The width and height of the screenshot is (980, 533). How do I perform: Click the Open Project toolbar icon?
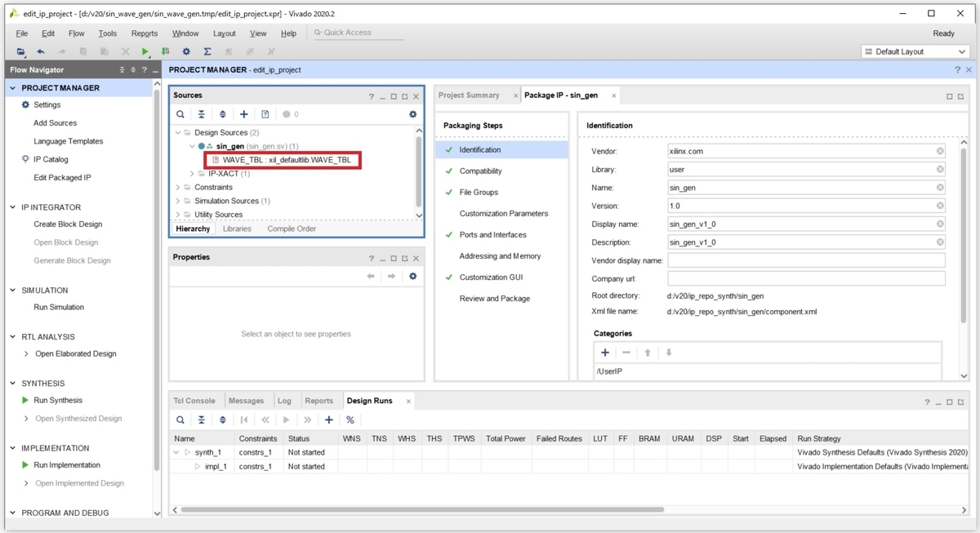click(21, 51)
